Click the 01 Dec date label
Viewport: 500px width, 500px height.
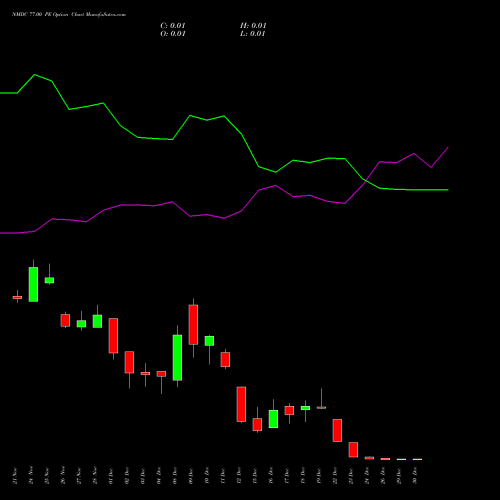click(x=111, y=476)
